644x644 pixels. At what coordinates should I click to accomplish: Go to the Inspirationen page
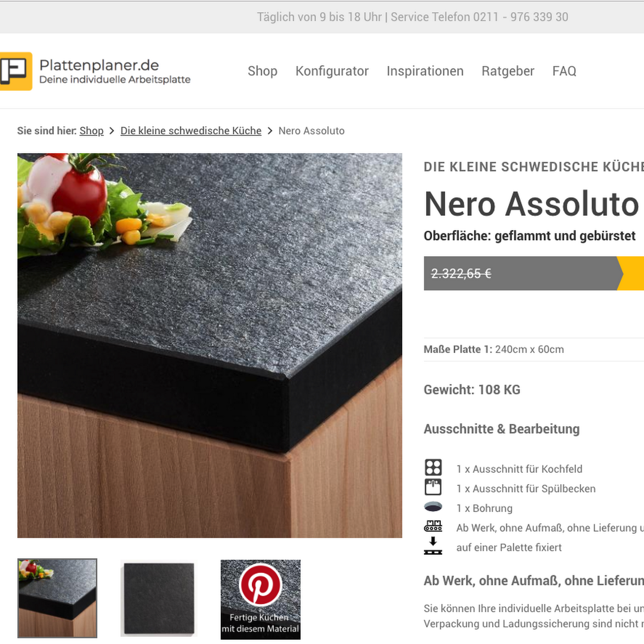click(x=425, y=71)
